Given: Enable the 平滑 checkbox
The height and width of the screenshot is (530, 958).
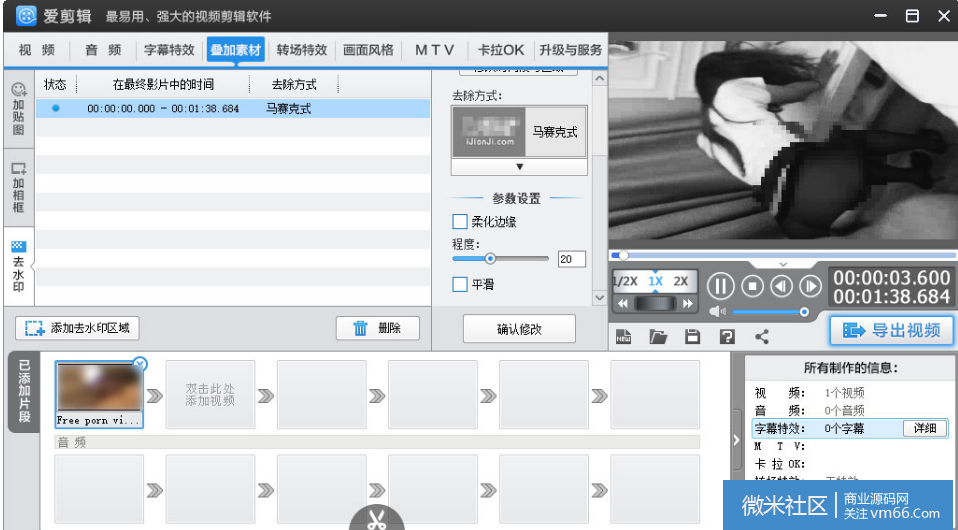Looking at the screenshot, I should [x=460, y=285].
